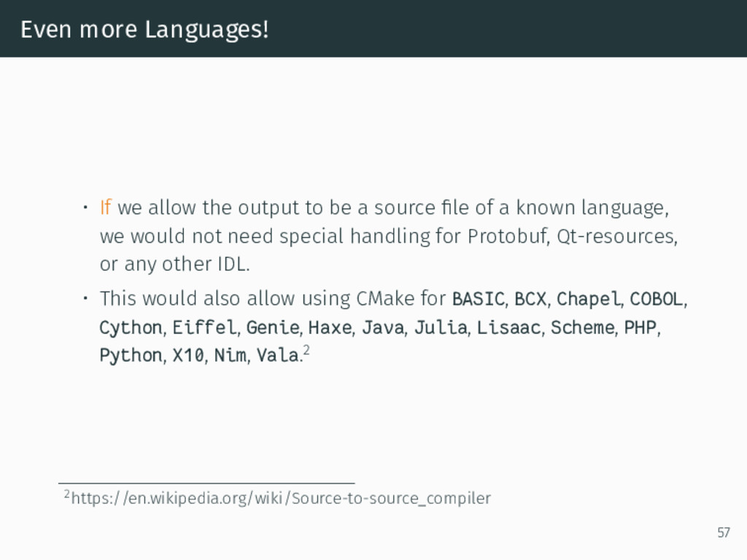This screenshot has height=560, width=747.
Task: Select the word Eiffel
Action: tap(204, 327)
